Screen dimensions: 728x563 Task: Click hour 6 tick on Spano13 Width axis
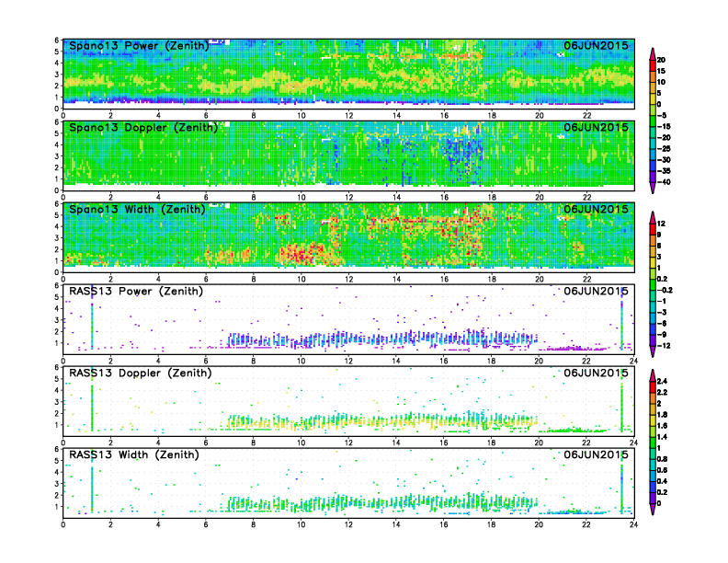(206, 279)
